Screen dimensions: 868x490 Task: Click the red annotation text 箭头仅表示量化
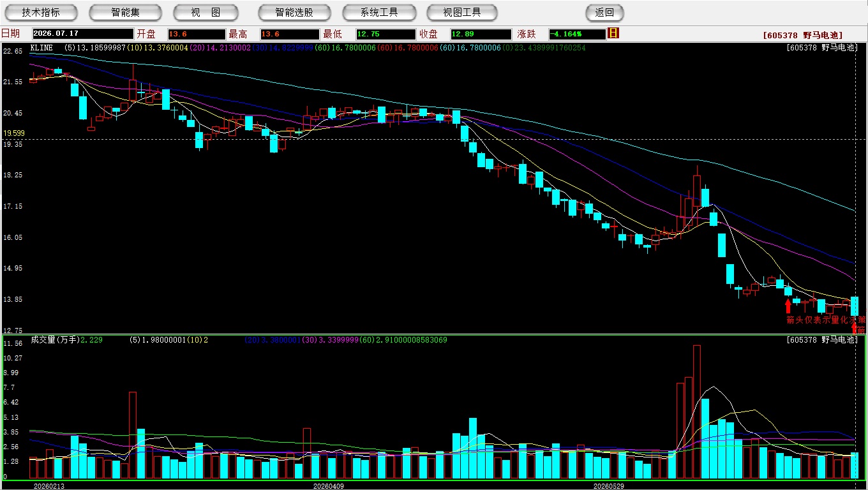pyautogui.click(x=816, y=320)
